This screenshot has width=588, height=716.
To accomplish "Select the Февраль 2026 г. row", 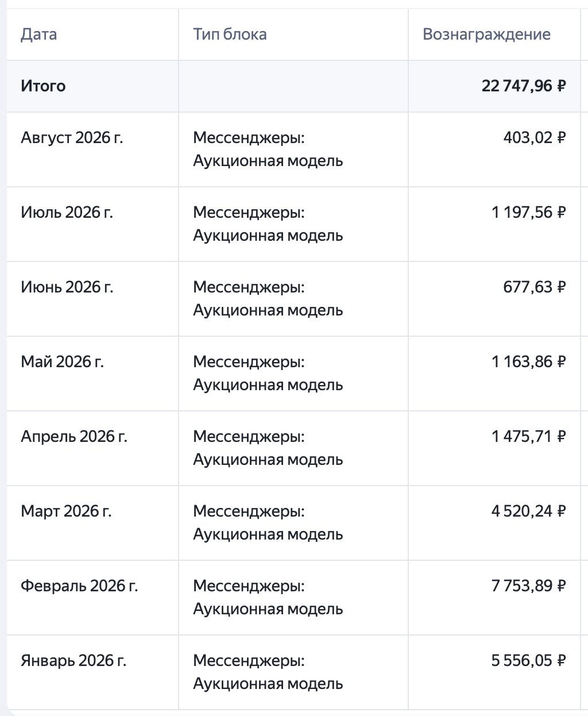I will click(293, 598).
